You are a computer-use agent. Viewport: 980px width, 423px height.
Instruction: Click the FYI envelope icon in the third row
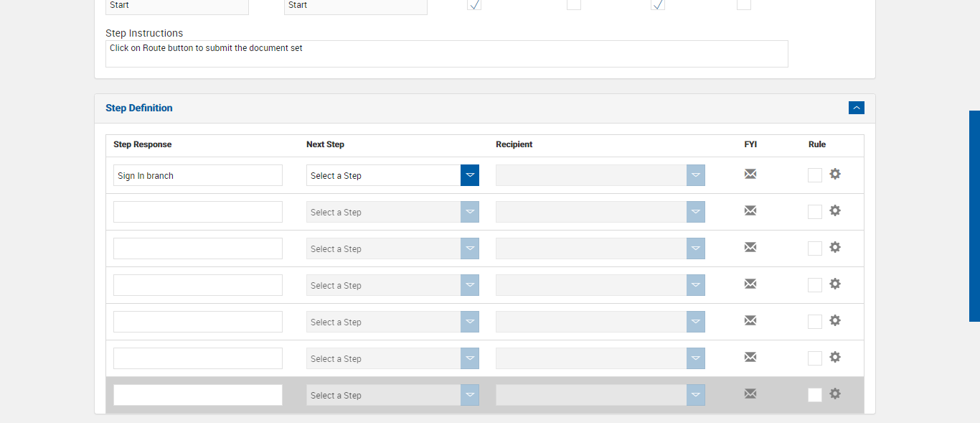pyautogui.click(x=750, y=247)
